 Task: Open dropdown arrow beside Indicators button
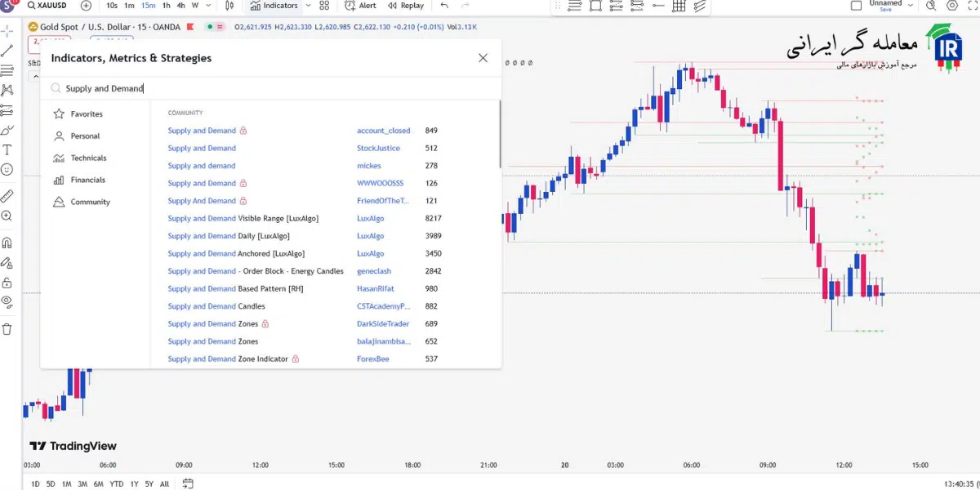point(307,6)
